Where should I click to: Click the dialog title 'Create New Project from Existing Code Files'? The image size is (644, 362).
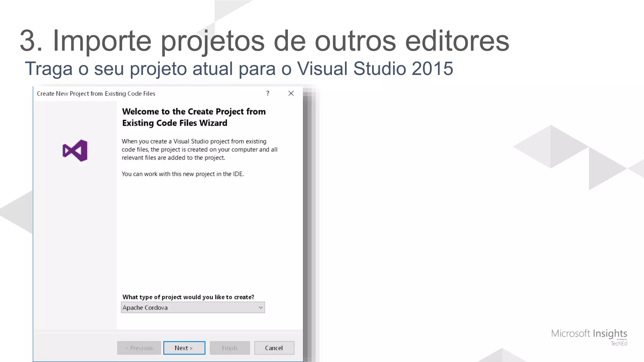(96, 94)
